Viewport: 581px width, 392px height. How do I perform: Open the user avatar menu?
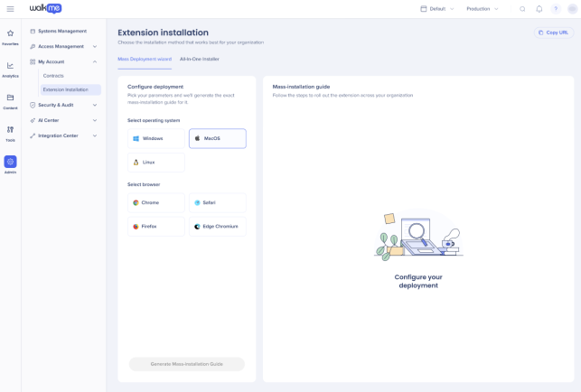click(x=573, y=9)
